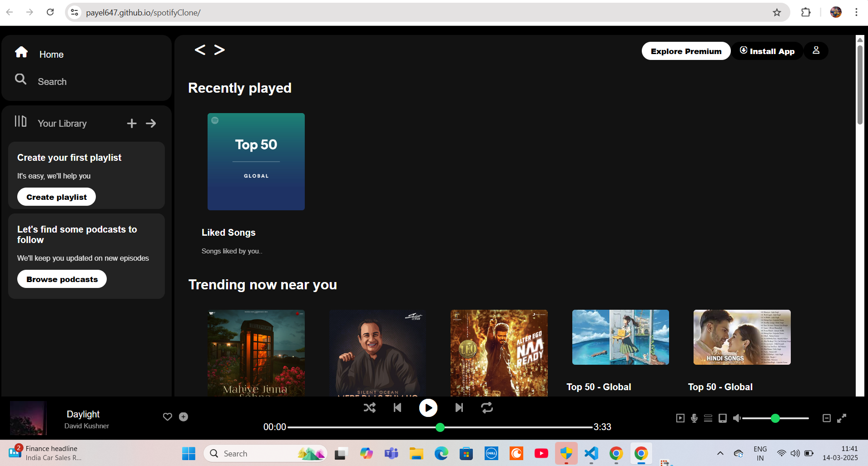Show hidden system tray icons chevron
Screen dimensions: 868x466
tap(720, 453)
